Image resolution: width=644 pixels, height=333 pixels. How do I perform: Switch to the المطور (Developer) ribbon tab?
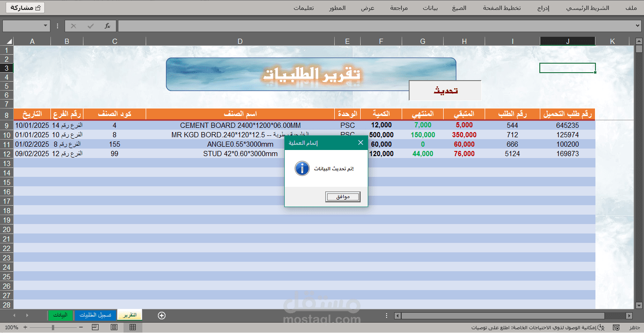click(x=337, y=8)
